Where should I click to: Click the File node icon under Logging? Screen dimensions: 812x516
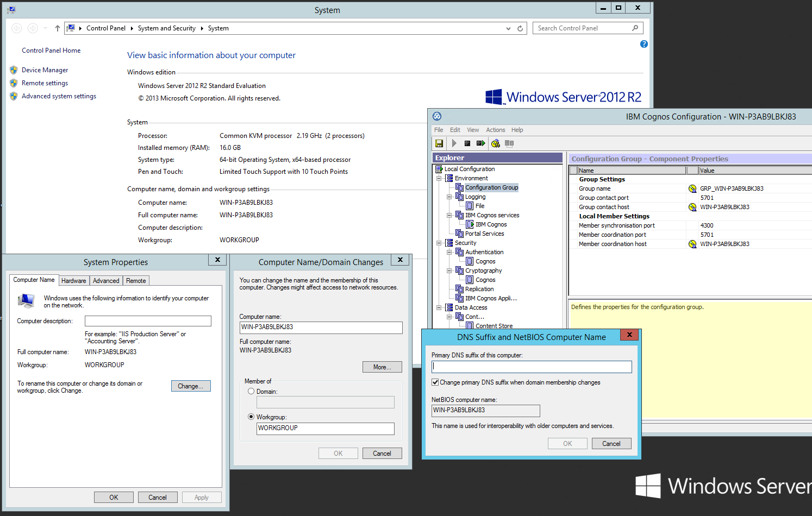click(470, 206)
